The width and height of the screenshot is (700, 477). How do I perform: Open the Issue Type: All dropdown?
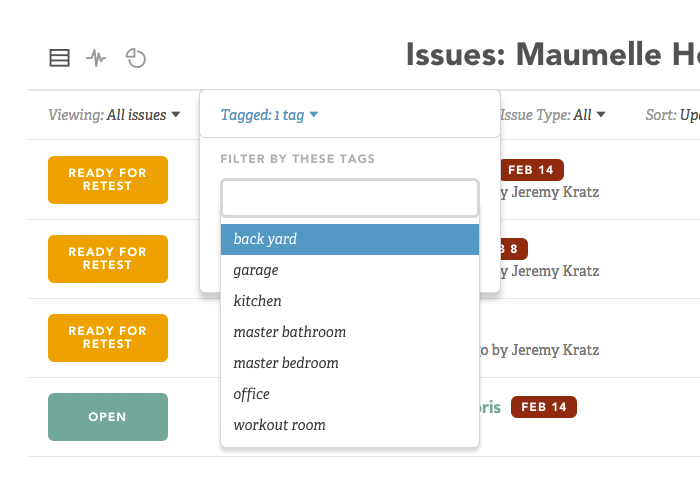[553, 115]
